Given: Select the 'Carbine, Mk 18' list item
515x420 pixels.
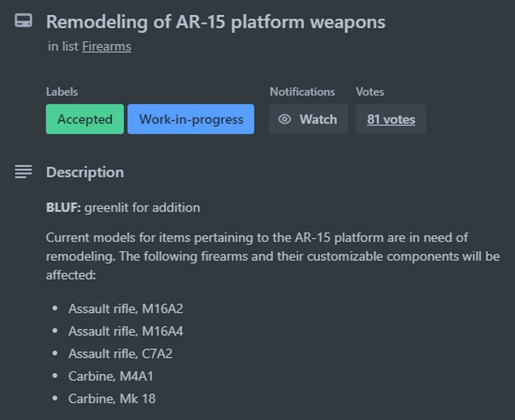Looking at the screenshot, I should [112, 398].
